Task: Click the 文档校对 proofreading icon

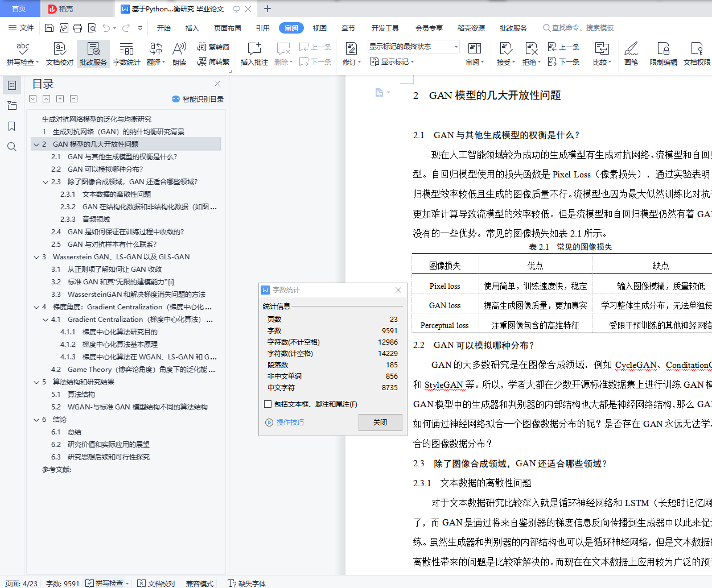Action: [60, 54]
